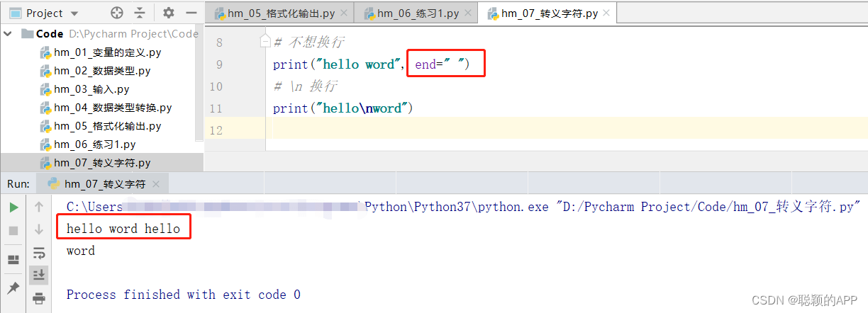The image size is (868, 313).
Task: Click the down arrow in Run panel
Action: (x=39, y=229)
